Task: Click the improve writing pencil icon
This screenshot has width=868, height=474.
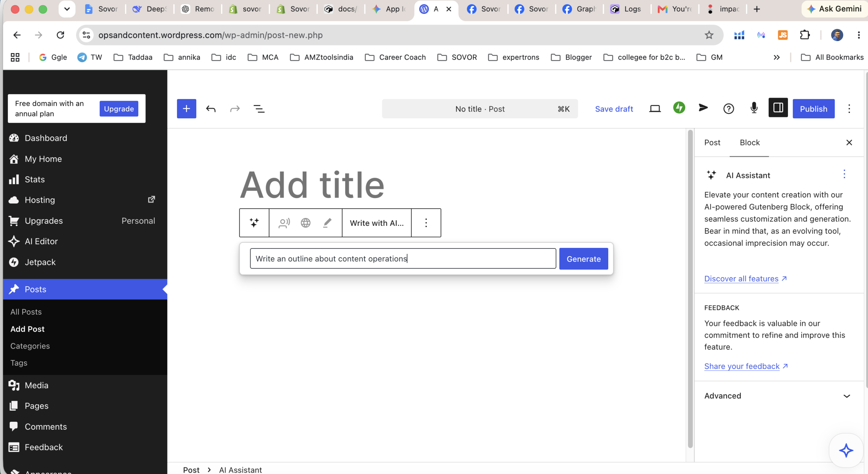Action: [x=327, y=223]
